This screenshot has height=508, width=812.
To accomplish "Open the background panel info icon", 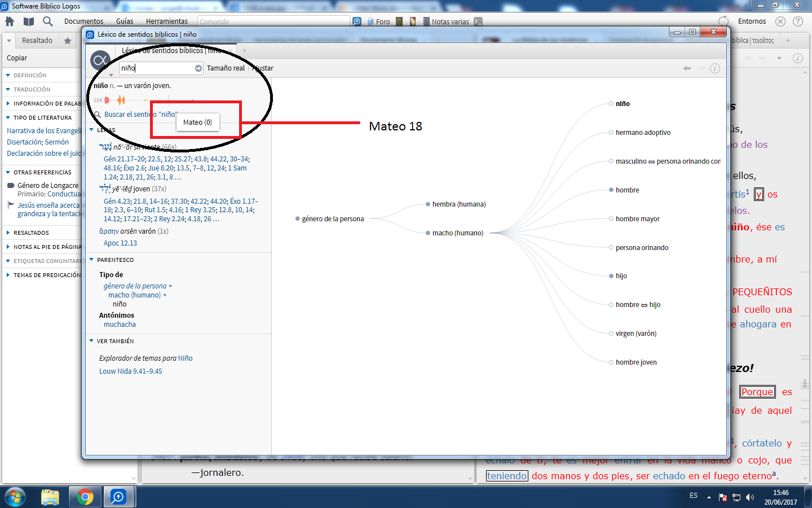I will [798, 58].
